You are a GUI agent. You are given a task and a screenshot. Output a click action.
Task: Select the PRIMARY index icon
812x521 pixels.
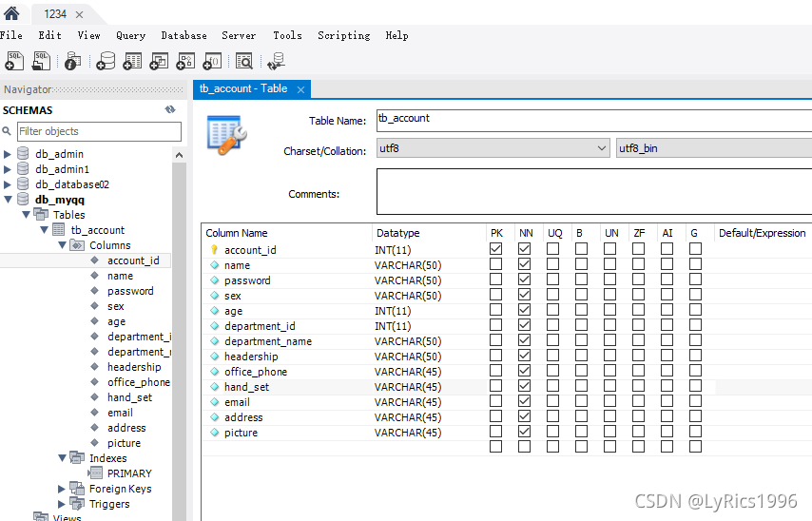(x=96, y=473)
